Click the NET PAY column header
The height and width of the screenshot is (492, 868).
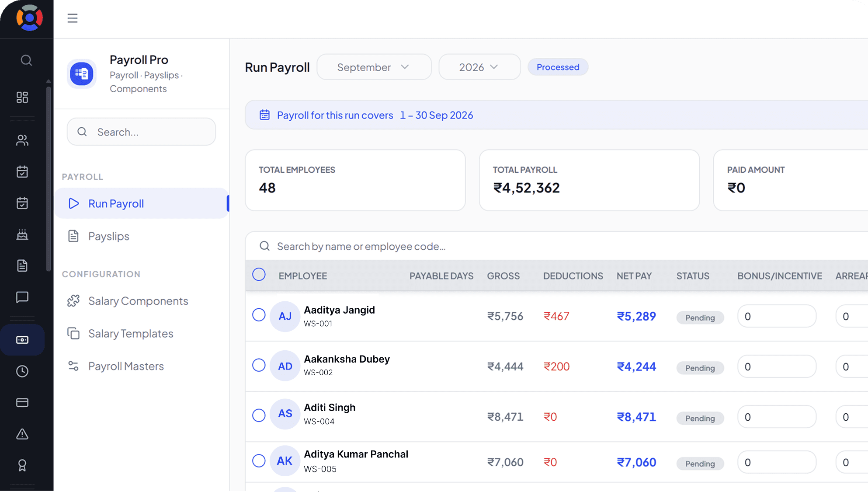coord(634,276)
